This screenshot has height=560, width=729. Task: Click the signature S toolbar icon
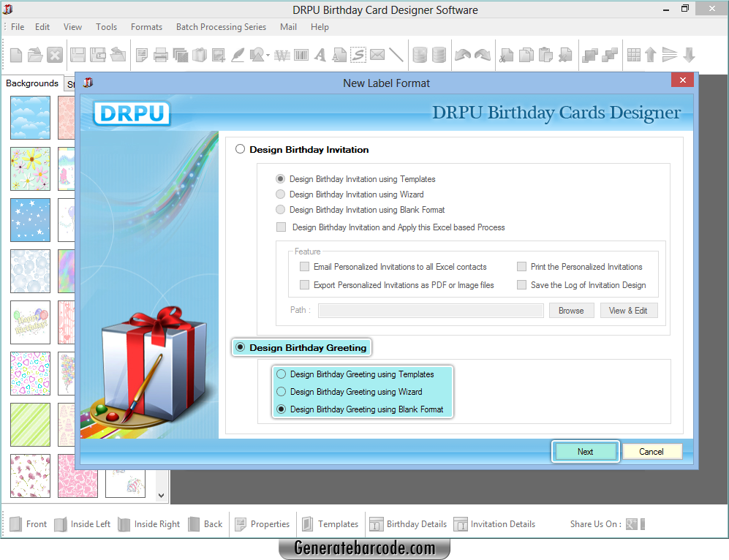358,56
